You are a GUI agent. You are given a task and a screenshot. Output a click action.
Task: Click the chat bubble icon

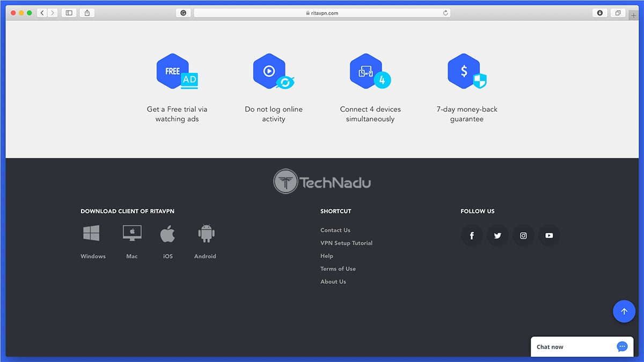622,346
